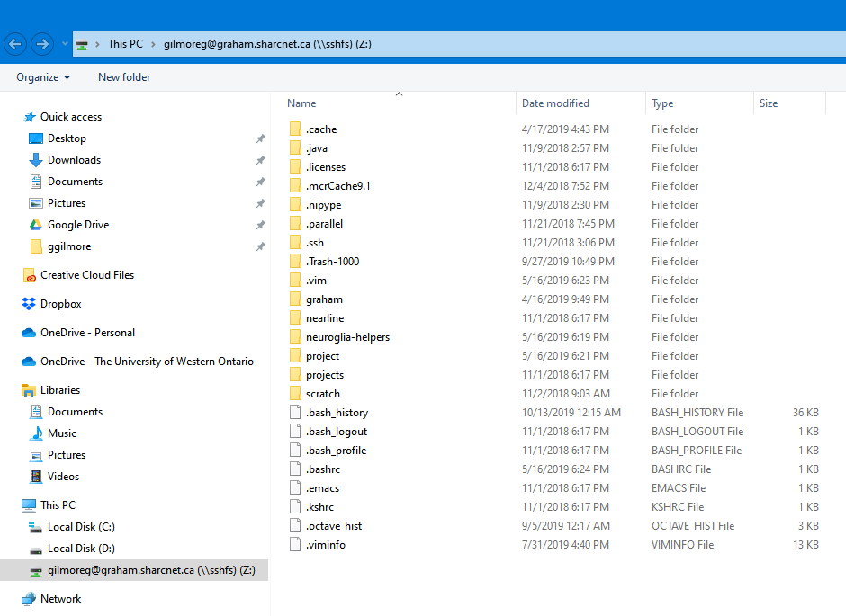Image resolution: width=846 pixels, height=616 pixels.
Task: Sort by the Type column header
Action: click(662, 103)
